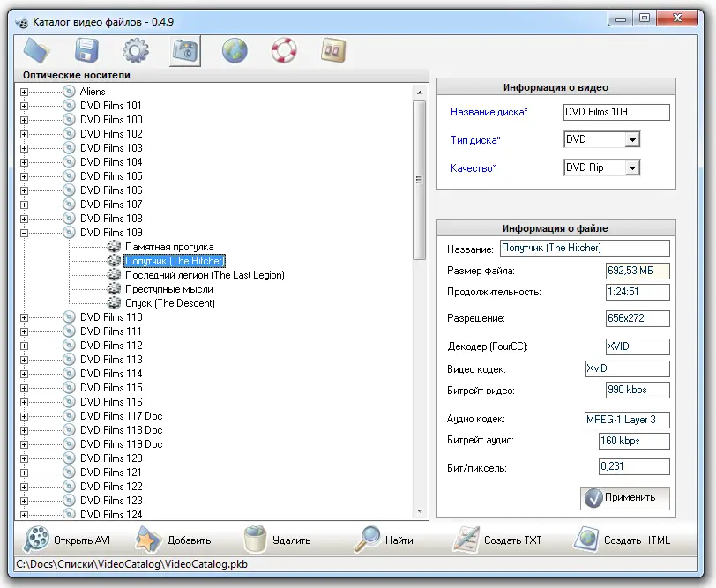Screen dimensions: 716x588
Task: Expand the DVD Films 105 node
Action: (x=24, y=176)
